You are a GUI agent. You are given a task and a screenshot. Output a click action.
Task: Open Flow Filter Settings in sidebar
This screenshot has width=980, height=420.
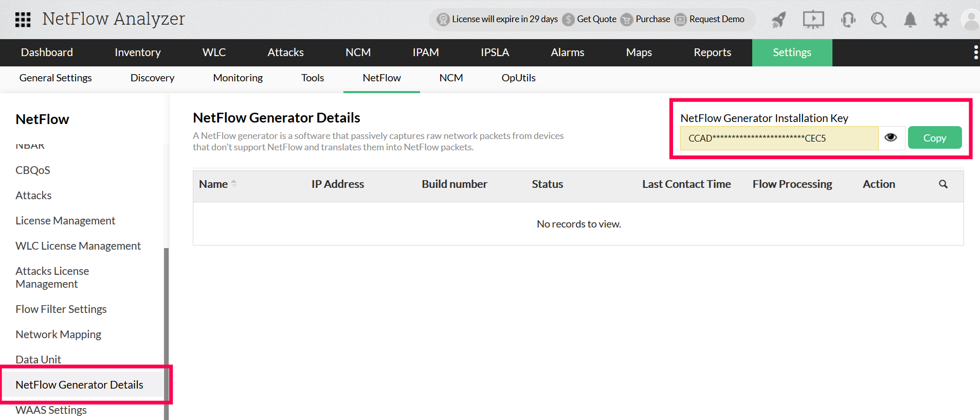(x=61, y=309)
